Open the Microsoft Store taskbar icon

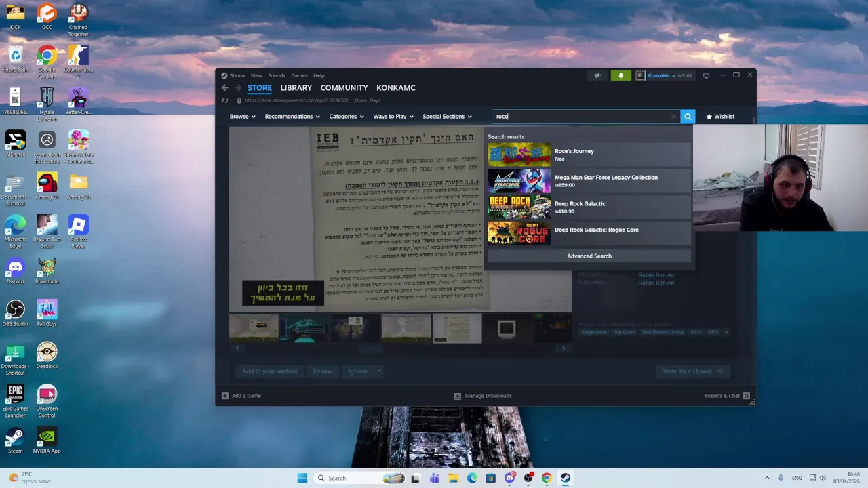[490, 479]
